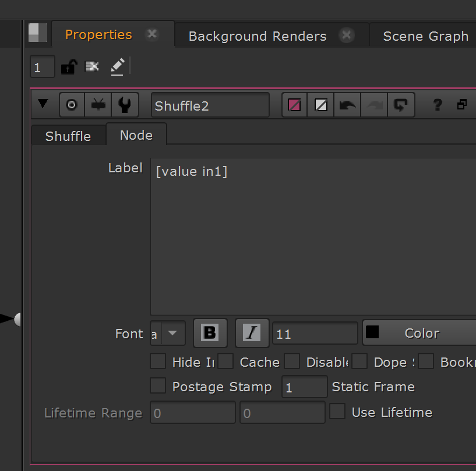The image size is (476, 471).
Task: Center Shuffle2 node in node graph
Action: click(x=72, y=105)
